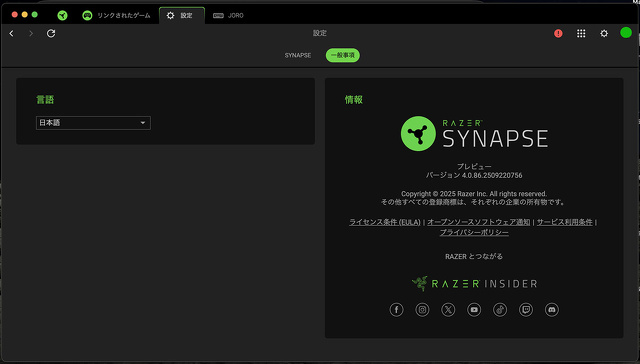Click the Copyright © 2025 Razer Inc. text
The width and height of the screenshot is (640, 364).
(x=474, y=194)
